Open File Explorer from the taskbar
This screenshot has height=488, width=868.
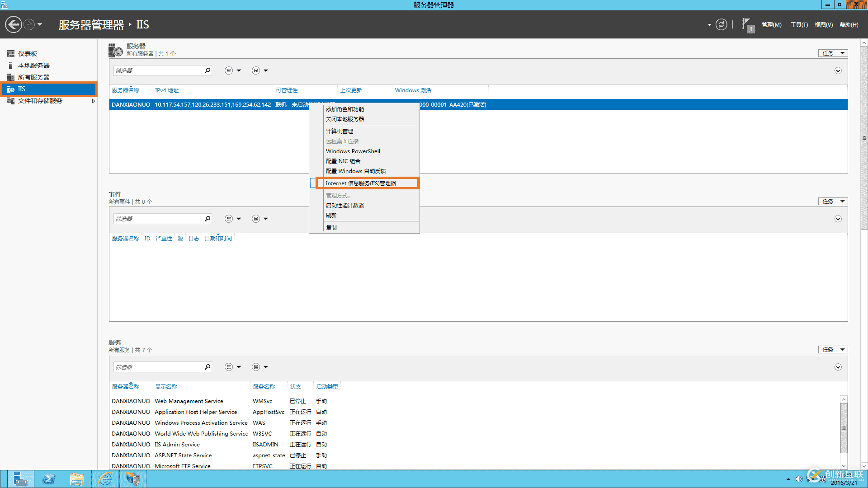pos(77,479)
